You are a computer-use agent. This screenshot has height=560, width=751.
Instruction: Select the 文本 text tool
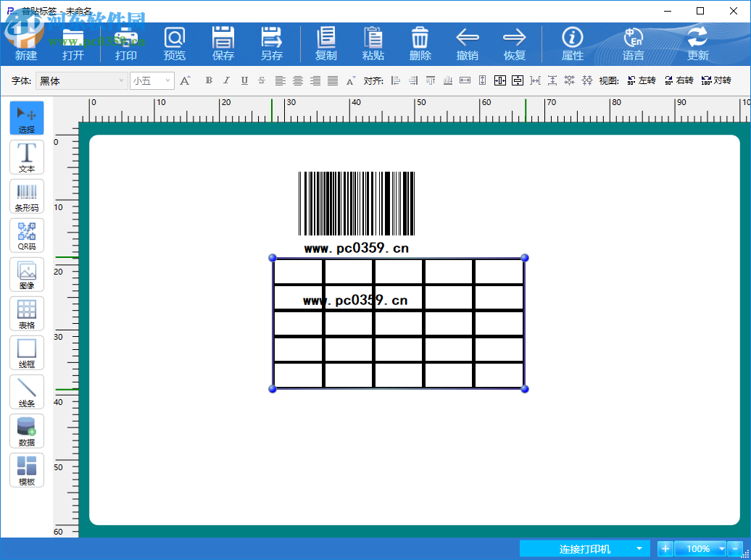27,157
